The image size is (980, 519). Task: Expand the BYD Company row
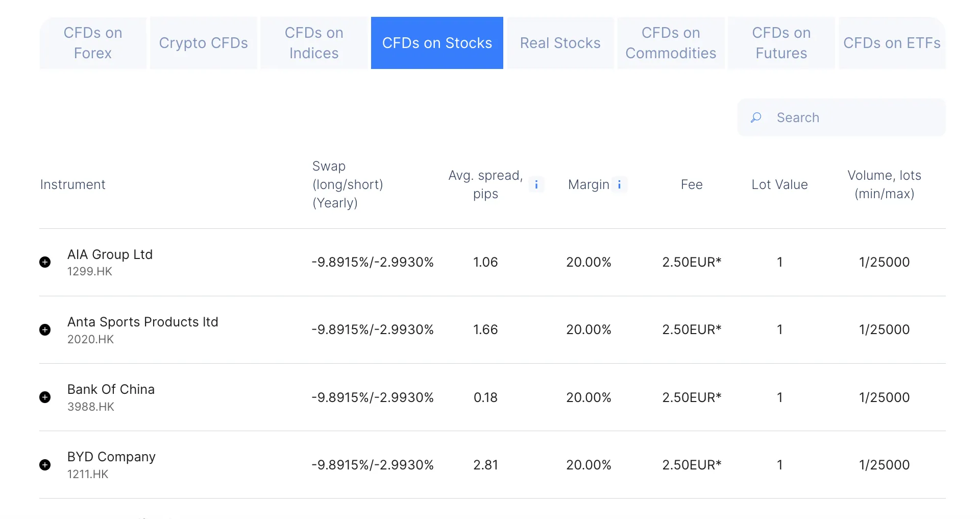[45, 465]
